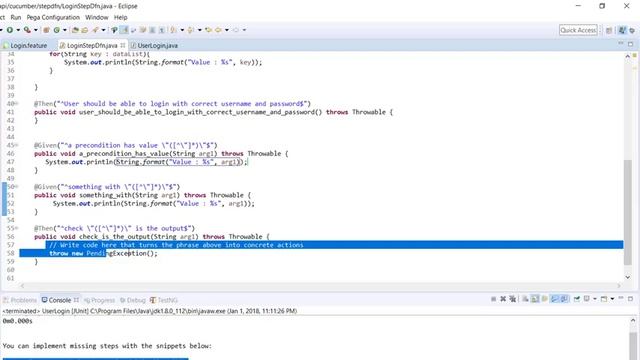The height and width of the screenshot is (360, 640).
Task: Switch to the Java perspective icon
Action: 622,30
